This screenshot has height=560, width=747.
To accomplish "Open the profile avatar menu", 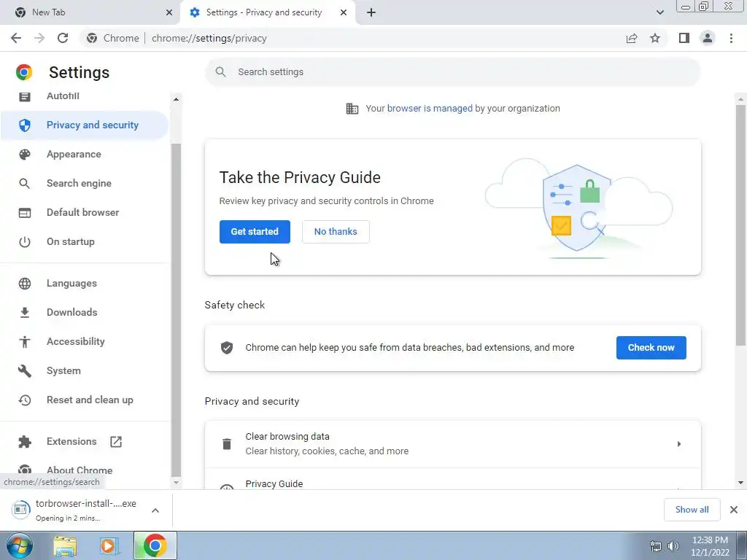I will pos(708,38).
